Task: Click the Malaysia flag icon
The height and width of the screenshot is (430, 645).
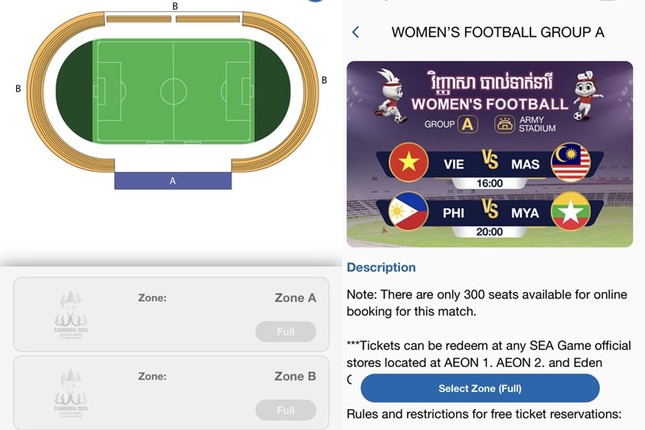Action: (x=571, y=162)
